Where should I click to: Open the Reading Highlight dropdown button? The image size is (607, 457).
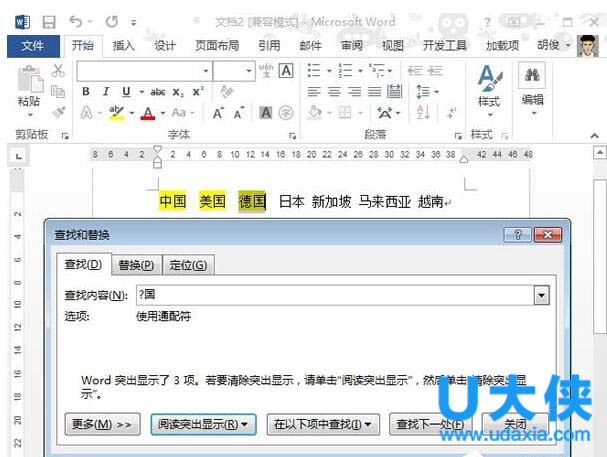[203, 424]
